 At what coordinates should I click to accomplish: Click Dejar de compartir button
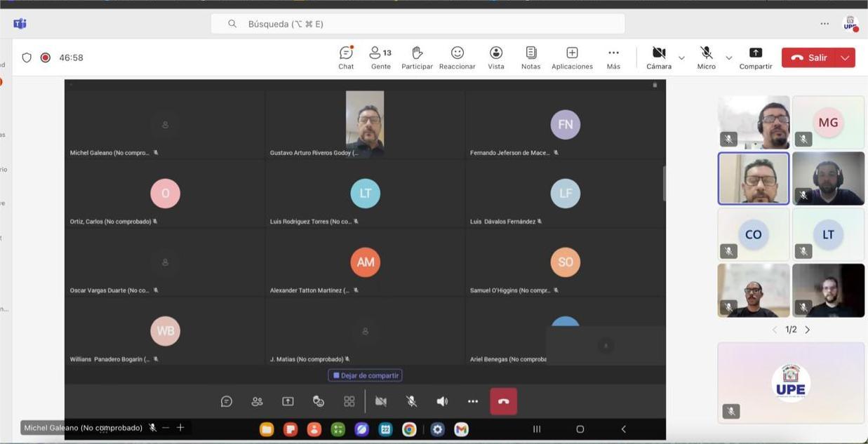(365, 375)
